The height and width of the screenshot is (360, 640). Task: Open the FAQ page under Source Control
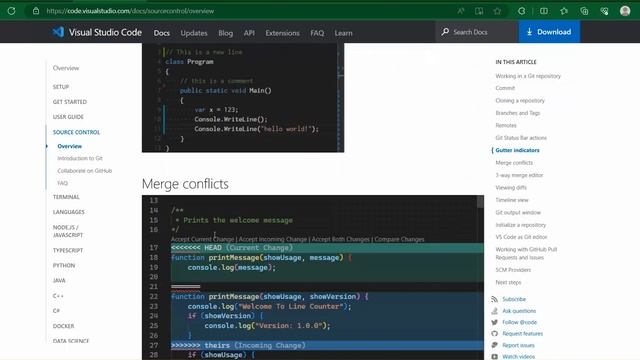(x=62, y=183)
